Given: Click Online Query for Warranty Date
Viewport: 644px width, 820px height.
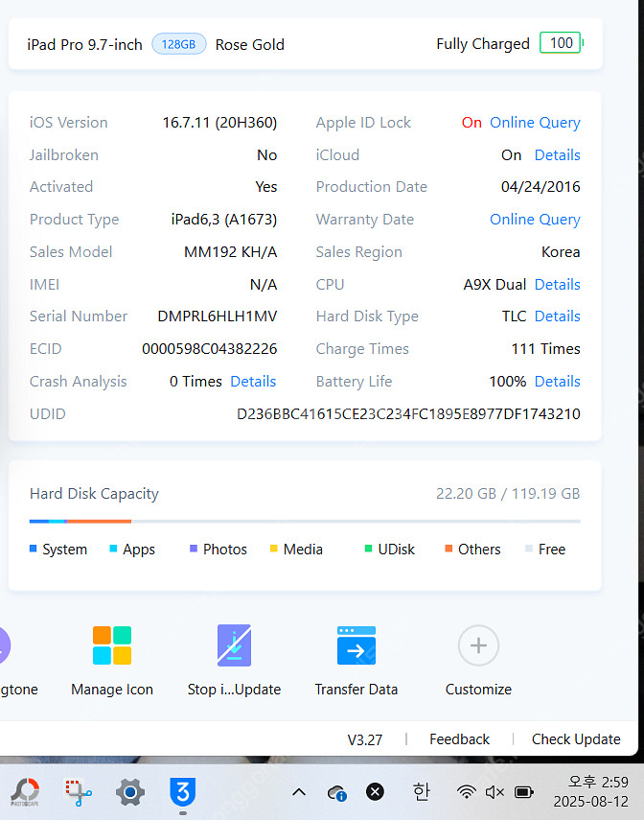Looking at the screenshot, I should click(x=535, y=219).
